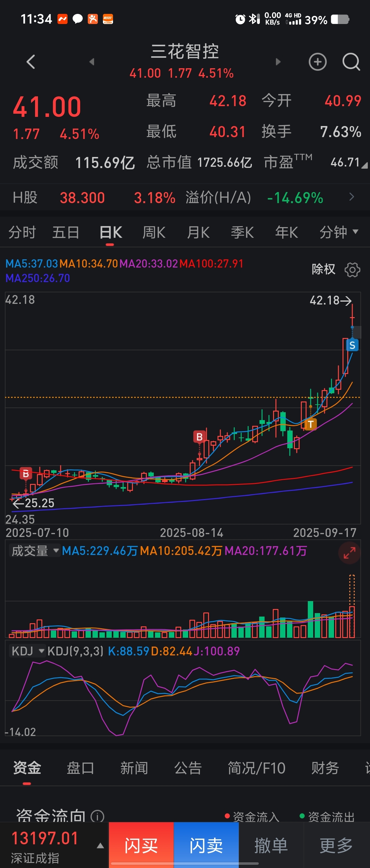This screenshot has height=868, width=370.
Task: Tap the B buy marker near 07-10
Action: tap(26, 473)
